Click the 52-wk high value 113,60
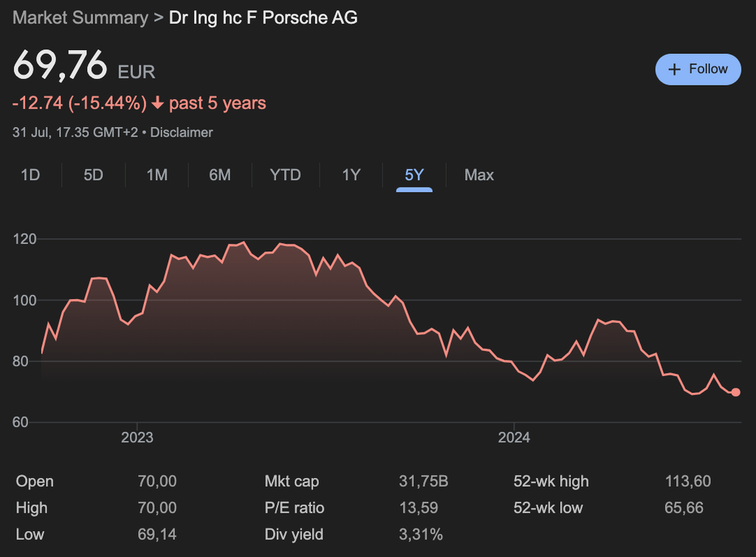This screenshot has width=756, height=557. [687, 482]
